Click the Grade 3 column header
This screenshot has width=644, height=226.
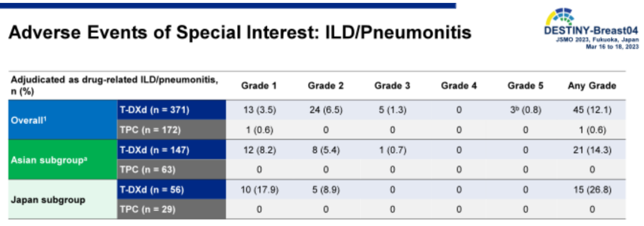click(x=392, y=86)
